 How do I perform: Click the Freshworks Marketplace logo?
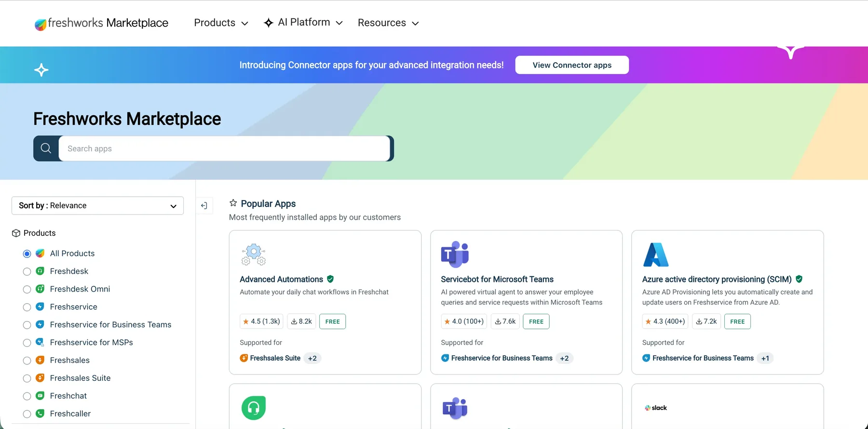tap(101, 23)
